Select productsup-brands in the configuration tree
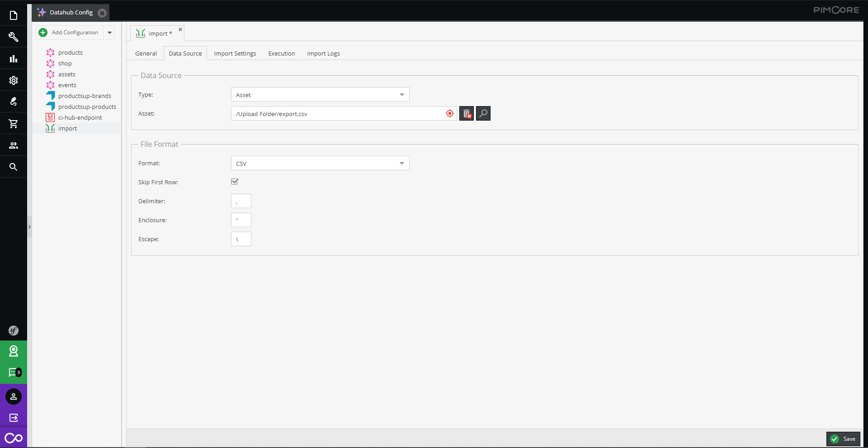The height and width of the screenshot is (448, 868). (x=85, y=96)
